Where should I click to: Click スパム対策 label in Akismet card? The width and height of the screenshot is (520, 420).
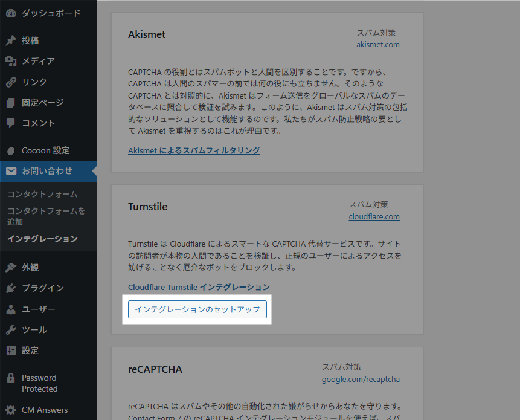click(x=376, y=33)
